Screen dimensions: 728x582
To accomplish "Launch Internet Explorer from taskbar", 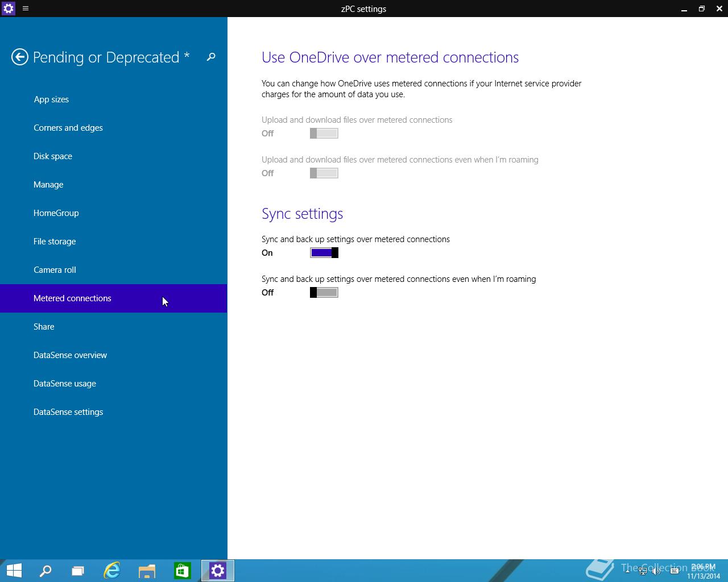I will click(112, 571).
